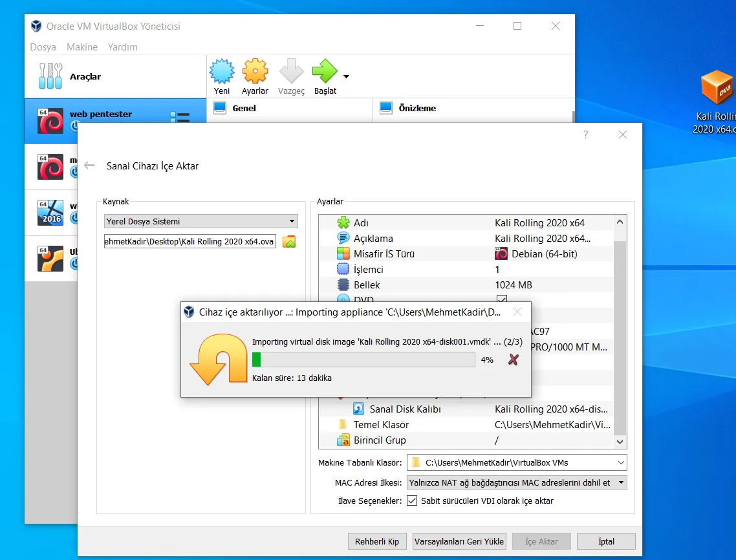Click the Bellek memory chip icon

[343, 285]
